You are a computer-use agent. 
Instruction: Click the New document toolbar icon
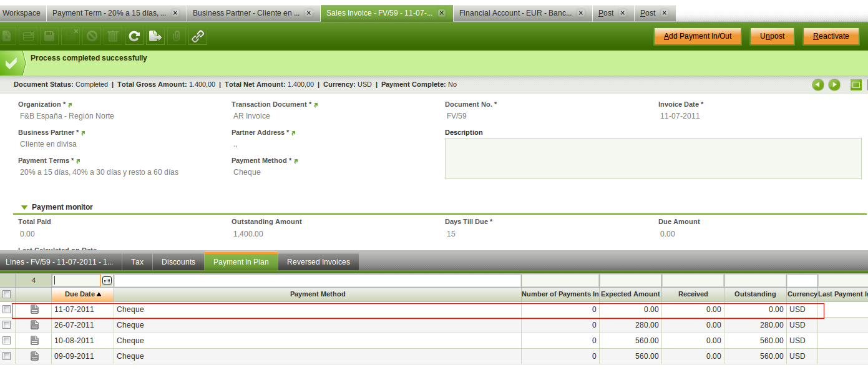[7, 36]
